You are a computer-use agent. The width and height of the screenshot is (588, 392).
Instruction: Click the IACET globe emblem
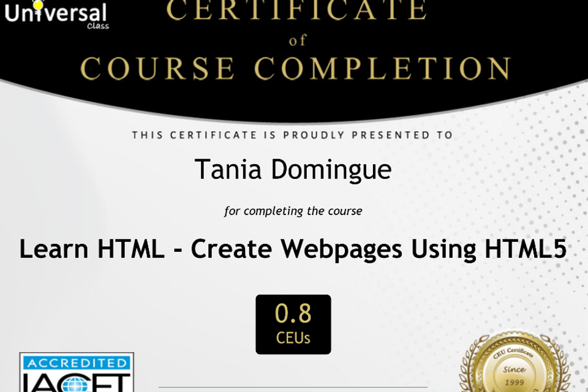click(78, 382)
